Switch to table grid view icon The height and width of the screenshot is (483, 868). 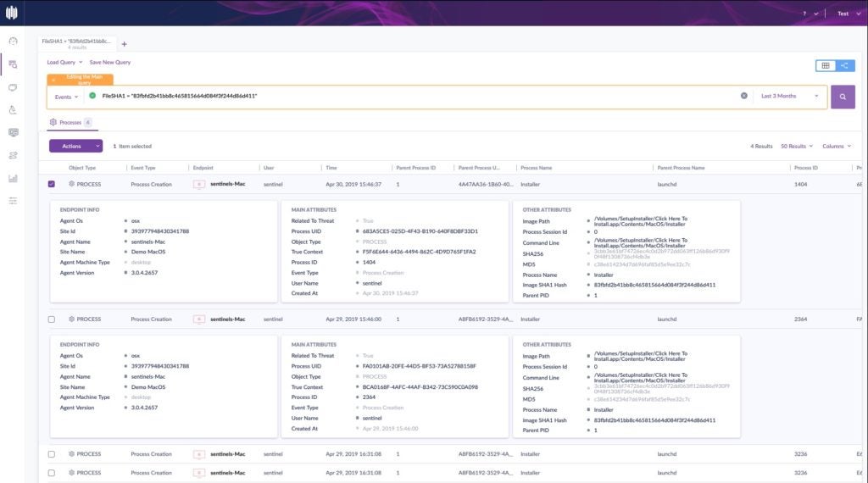pos(824,65)
